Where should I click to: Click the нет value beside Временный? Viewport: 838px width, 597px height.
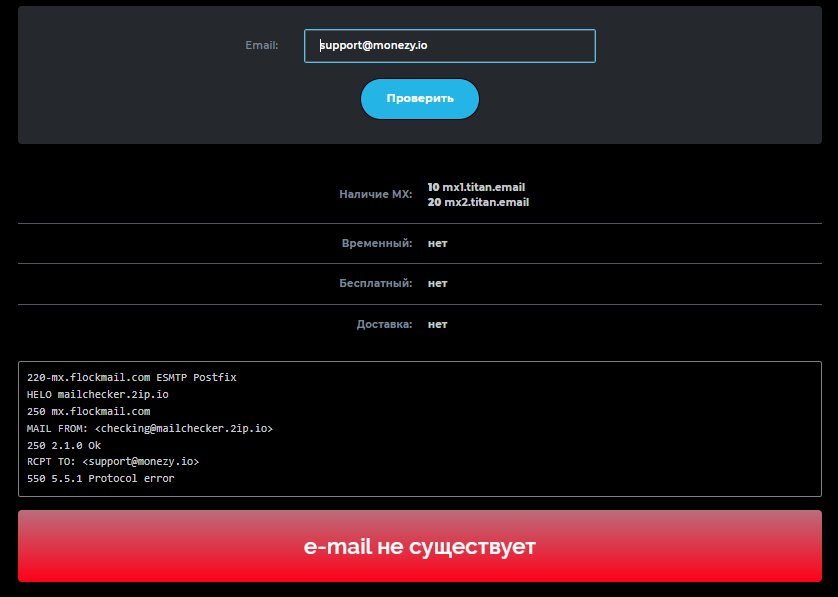(437, 243)
